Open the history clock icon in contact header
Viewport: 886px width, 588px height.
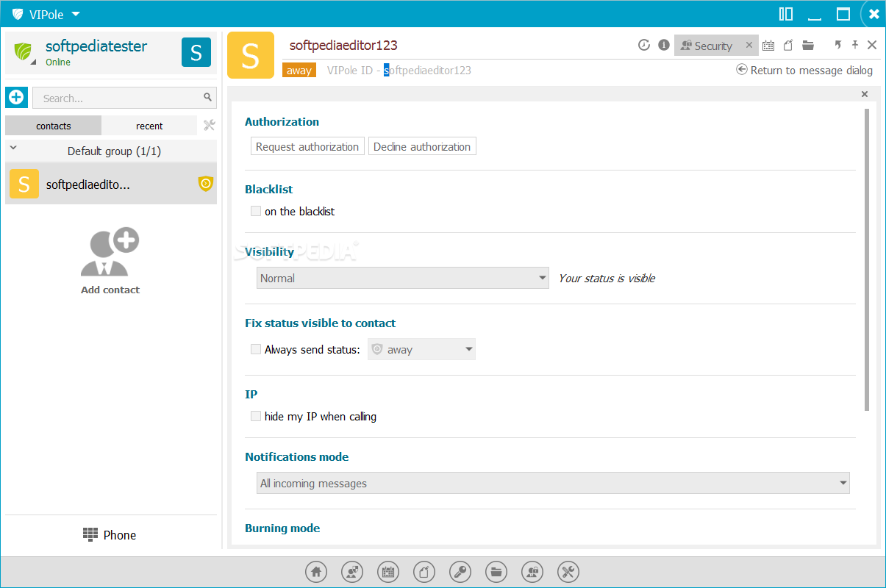(644, 45)
